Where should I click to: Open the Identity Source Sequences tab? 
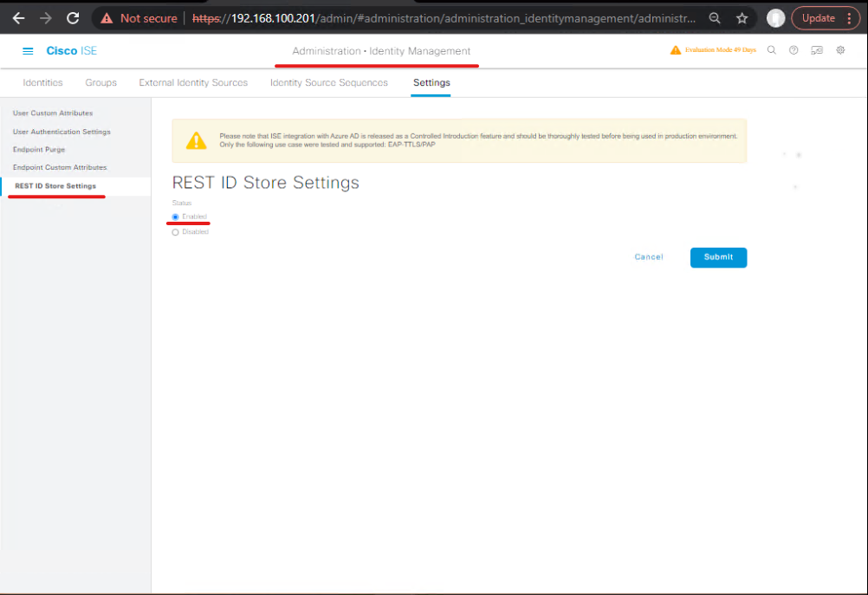point(329,82)
